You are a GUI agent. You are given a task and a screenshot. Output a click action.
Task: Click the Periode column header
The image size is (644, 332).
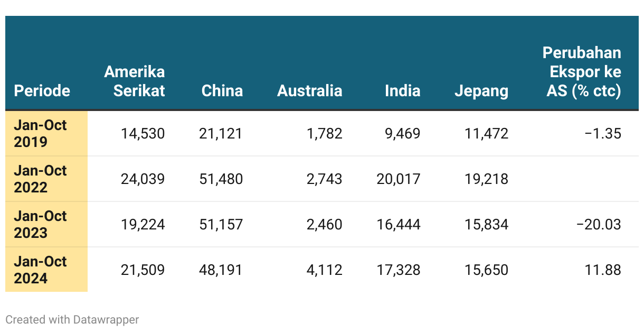click(42, 90)
